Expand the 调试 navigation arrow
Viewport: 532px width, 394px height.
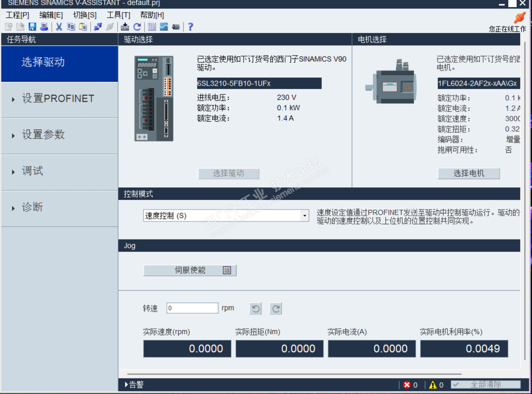coord(13,172)
